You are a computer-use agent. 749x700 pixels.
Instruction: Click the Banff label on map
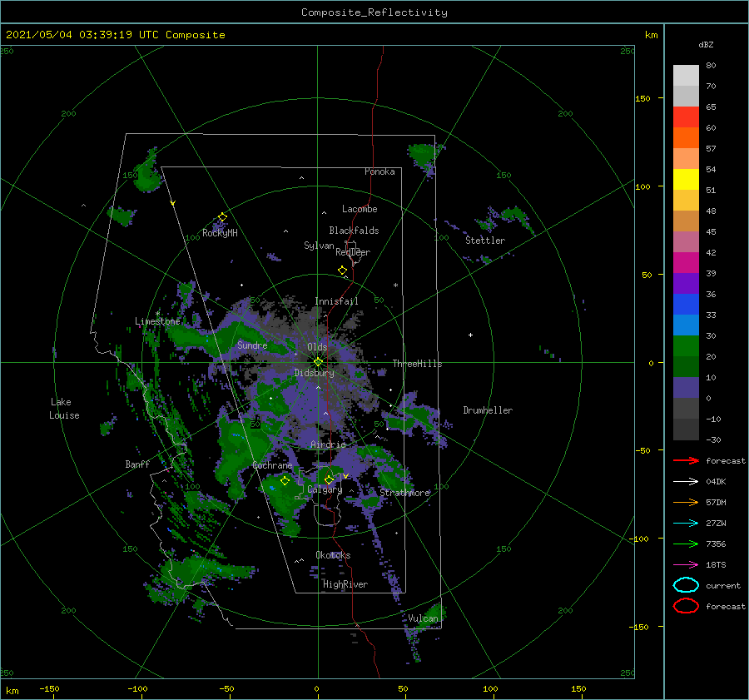[x=137, y=464]
